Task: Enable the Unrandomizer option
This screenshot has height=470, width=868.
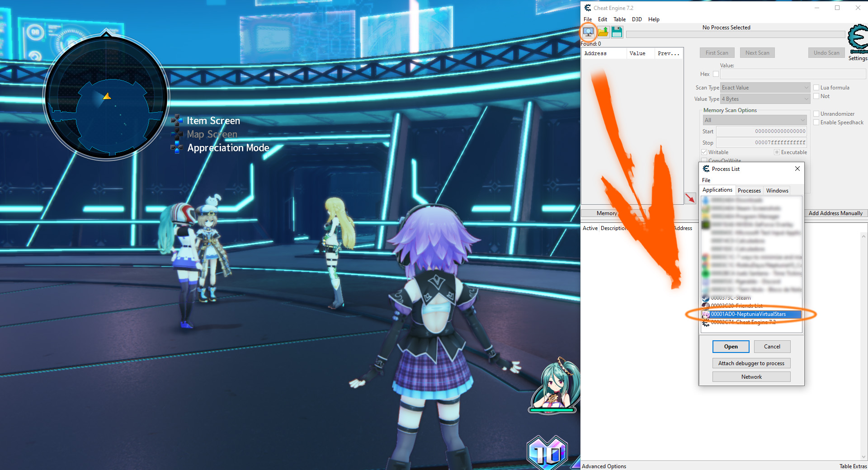Action: click(x=816, y=114)
